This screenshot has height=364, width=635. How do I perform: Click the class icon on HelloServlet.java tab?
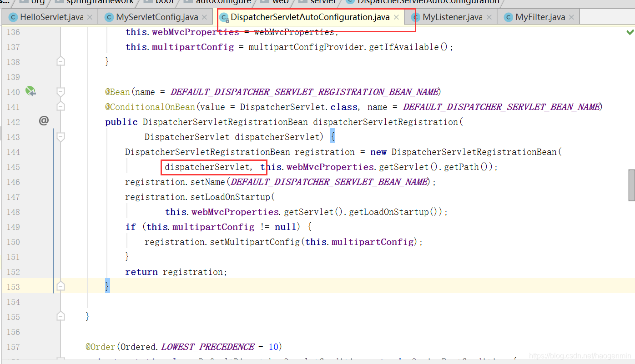pyautogui.click(x=13, y=17)
